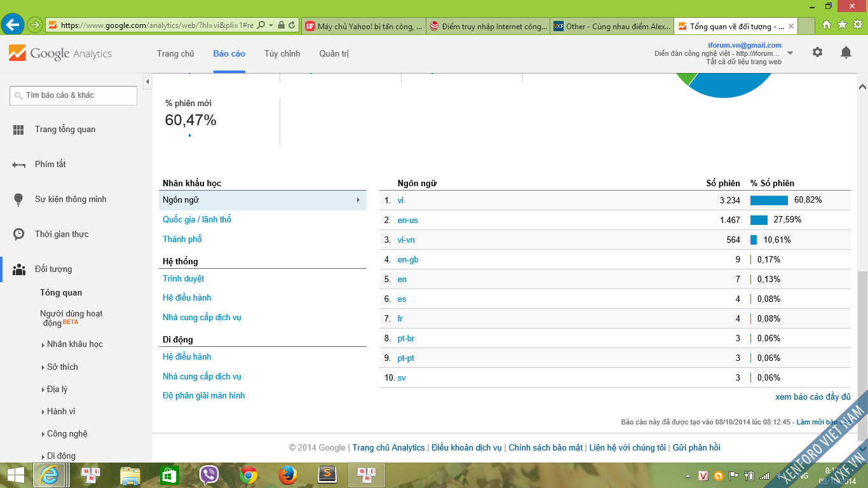
Task: Select the Báo cáo tab
Action: 229,53
